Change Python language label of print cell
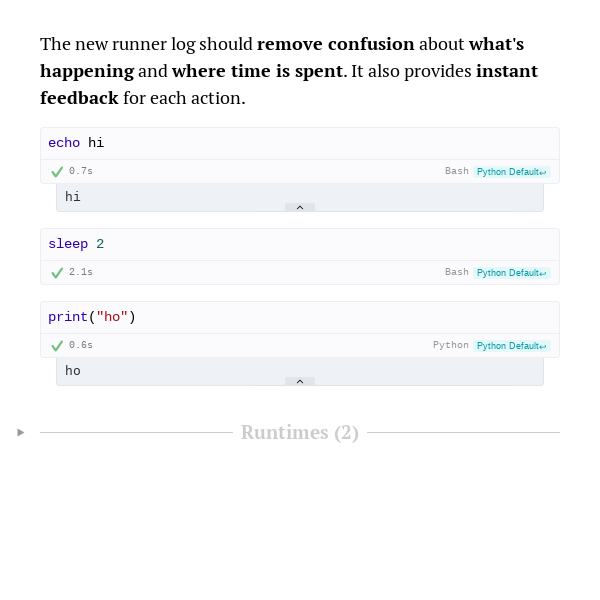 click(x=451, y=345)
